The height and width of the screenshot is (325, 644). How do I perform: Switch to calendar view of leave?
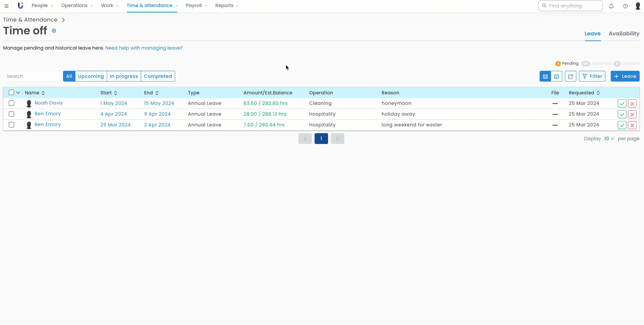[556, 77]
